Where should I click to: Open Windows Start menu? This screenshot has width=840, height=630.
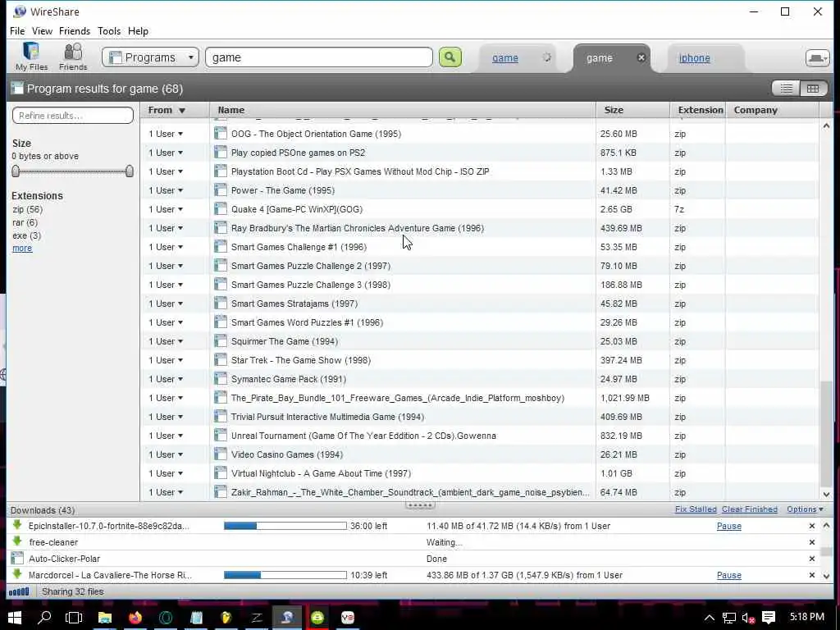click(15, 617)
